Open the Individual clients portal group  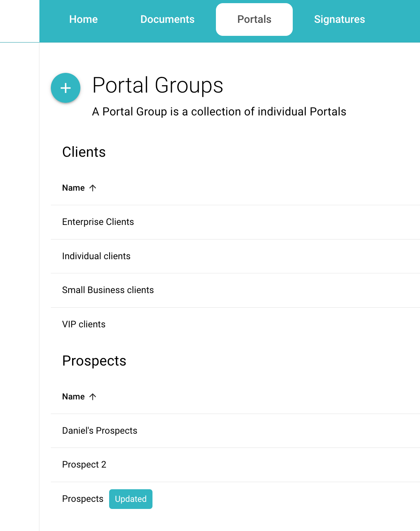96,256
